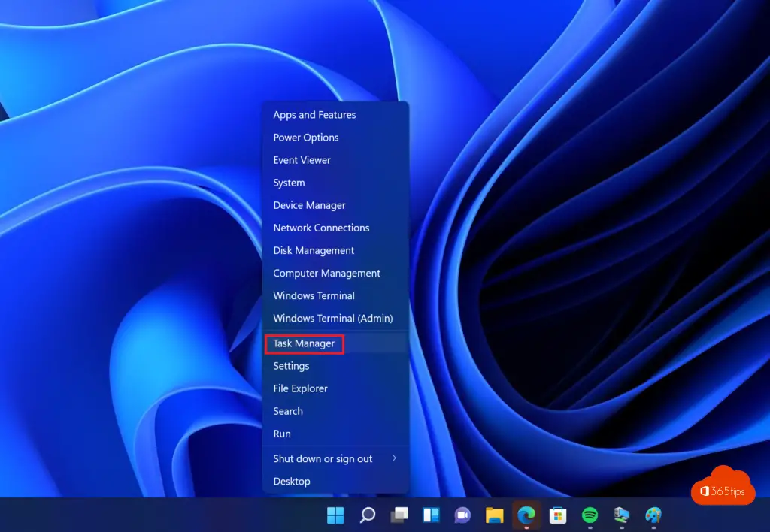Open File Explorer folder icon in taskbar
The height and width of the screenshot is (532, 770).
click(x=494, y=515)
